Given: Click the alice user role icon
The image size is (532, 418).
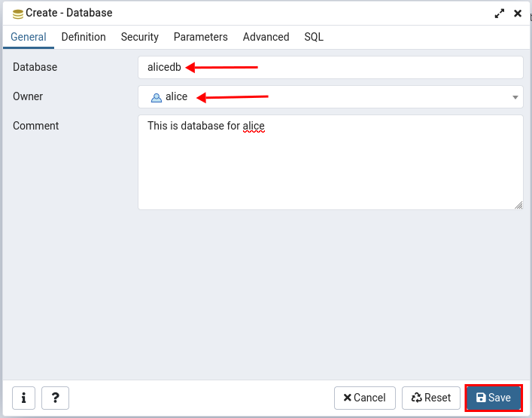Looking at the screenshot, I should pyautogui.click(x=157, y=98).
